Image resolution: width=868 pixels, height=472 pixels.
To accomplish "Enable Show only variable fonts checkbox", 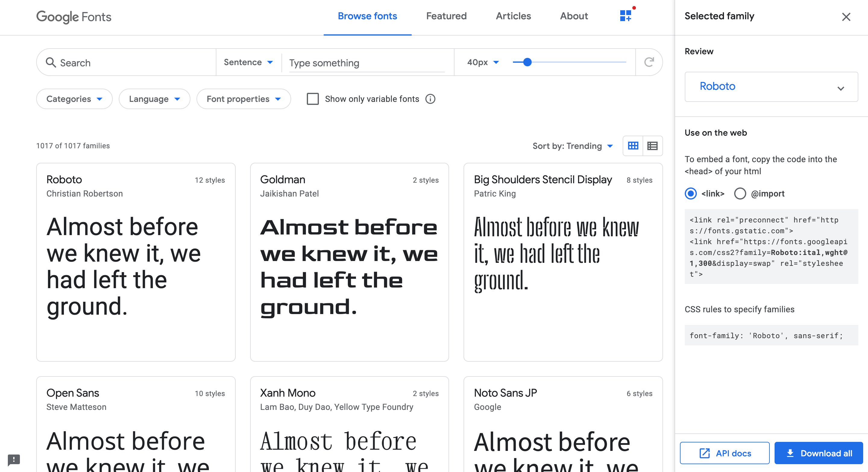I will click(x=313, y=99).
